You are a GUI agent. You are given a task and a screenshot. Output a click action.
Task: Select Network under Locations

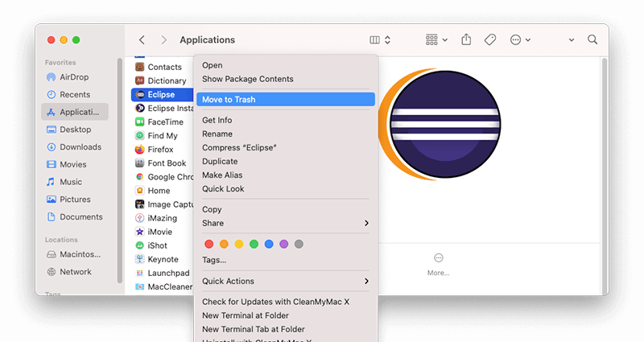click(74, 272)
